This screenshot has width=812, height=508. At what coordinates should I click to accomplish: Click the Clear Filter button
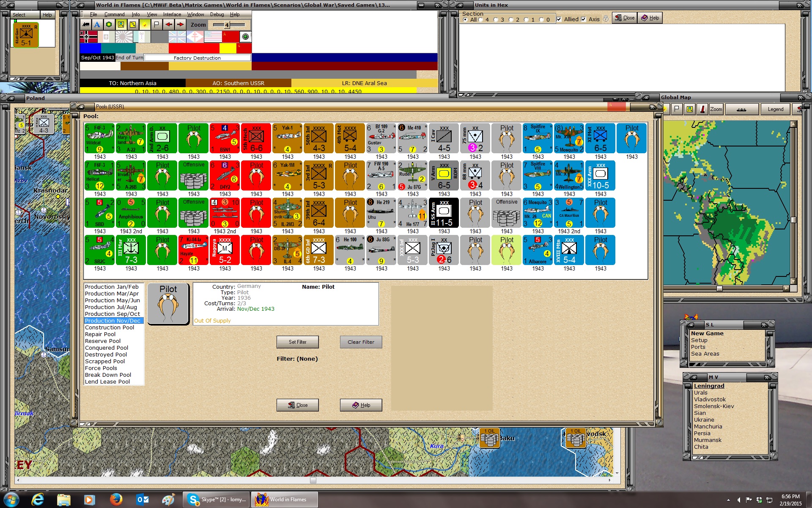click(361, 342)
